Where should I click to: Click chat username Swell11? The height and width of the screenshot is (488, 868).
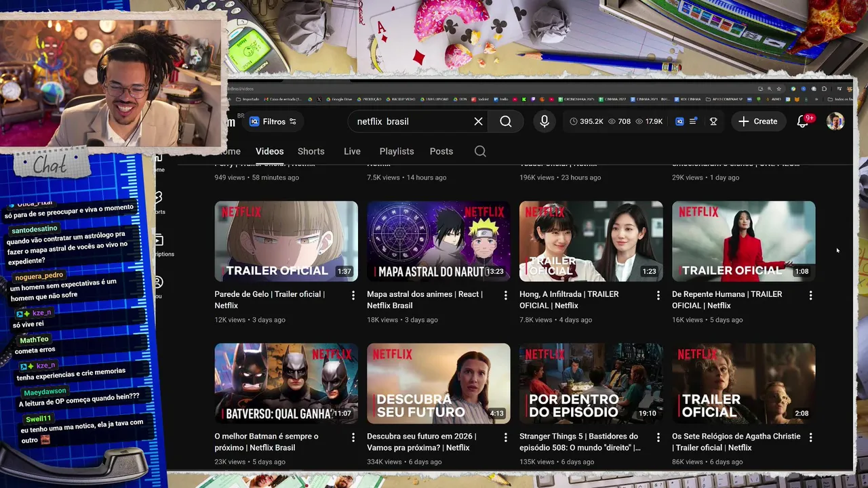click(x=39, y=419)
